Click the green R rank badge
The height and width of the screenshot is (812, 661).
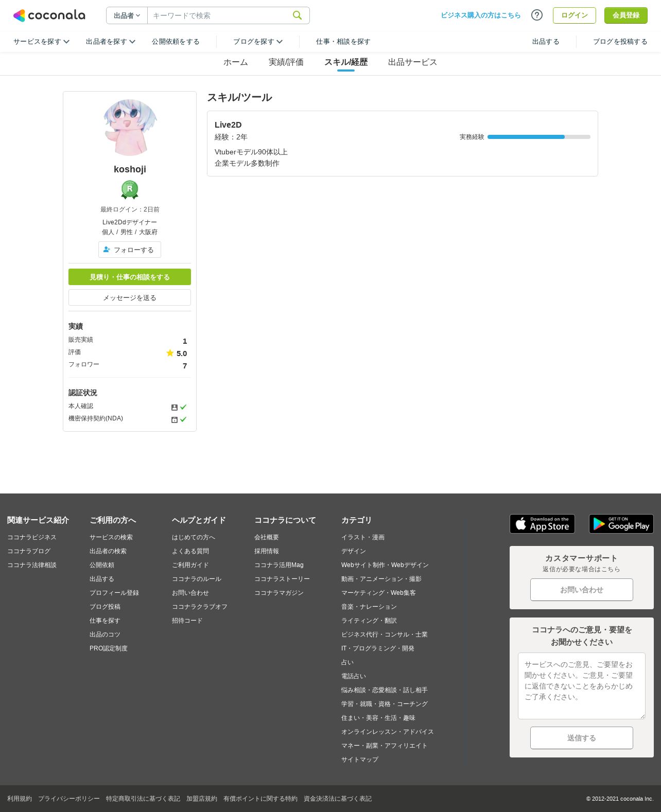tap(130, 189)
